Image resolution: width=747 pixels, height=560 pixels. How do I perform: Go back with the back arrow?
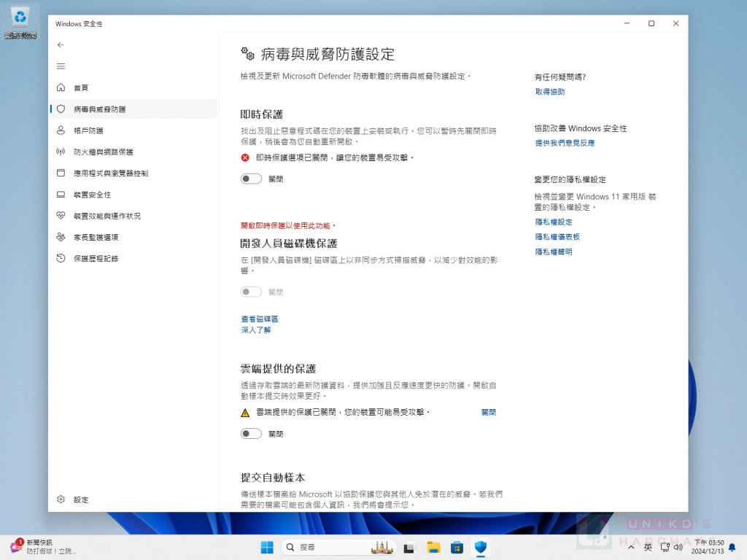tap(61, 44)
